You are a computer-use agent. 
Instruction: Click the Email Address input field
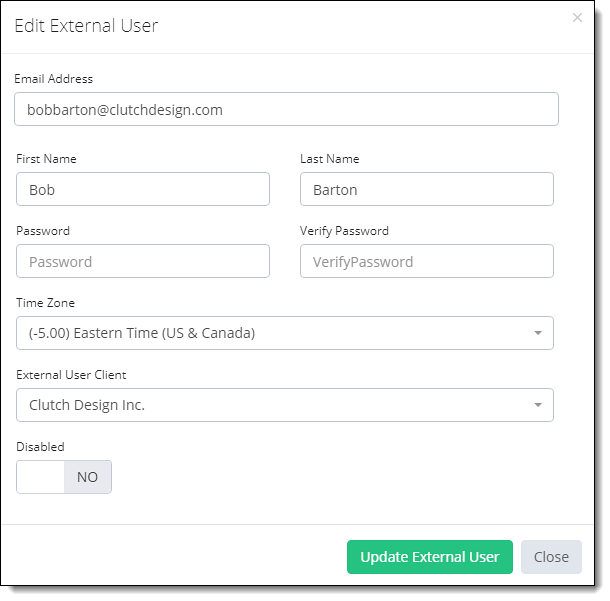[286, 109]
